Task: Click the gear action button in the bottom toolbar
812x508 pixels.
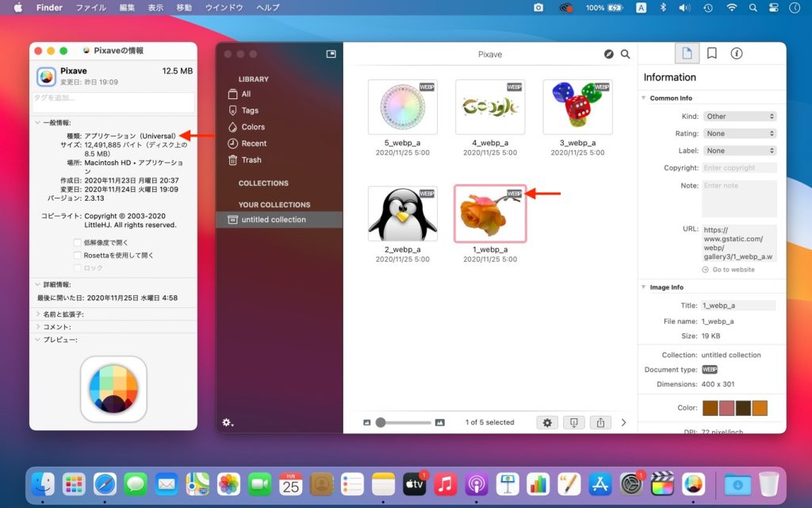Action: [547, 422]
